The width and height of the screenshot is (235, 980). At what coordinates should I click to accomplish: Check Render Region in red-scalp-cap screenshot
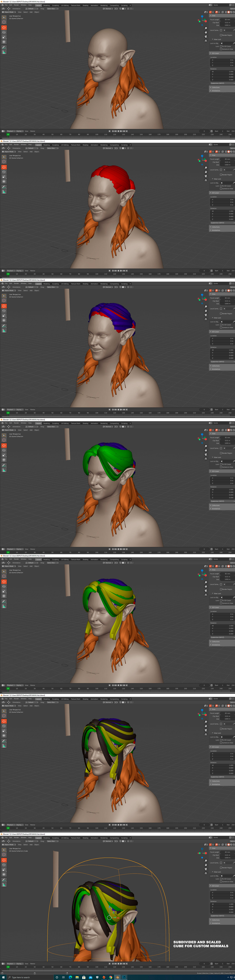(x=221, y=175)
